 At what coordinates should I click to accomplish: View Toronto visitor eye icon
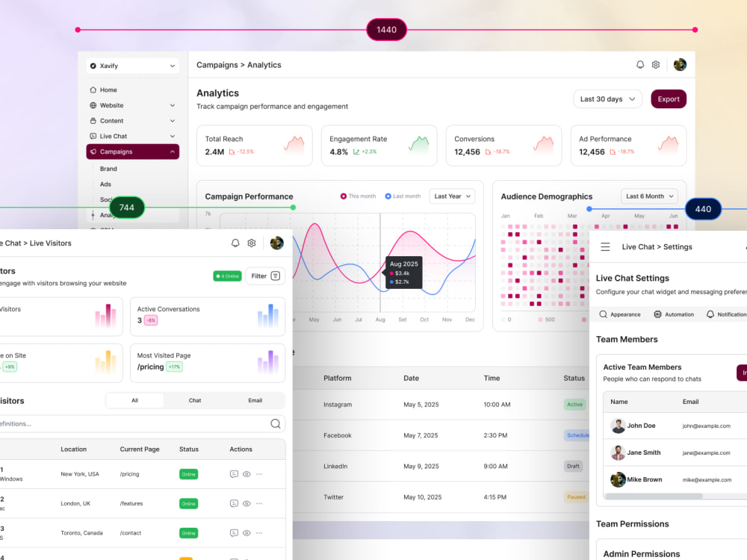tap(247, 533)
